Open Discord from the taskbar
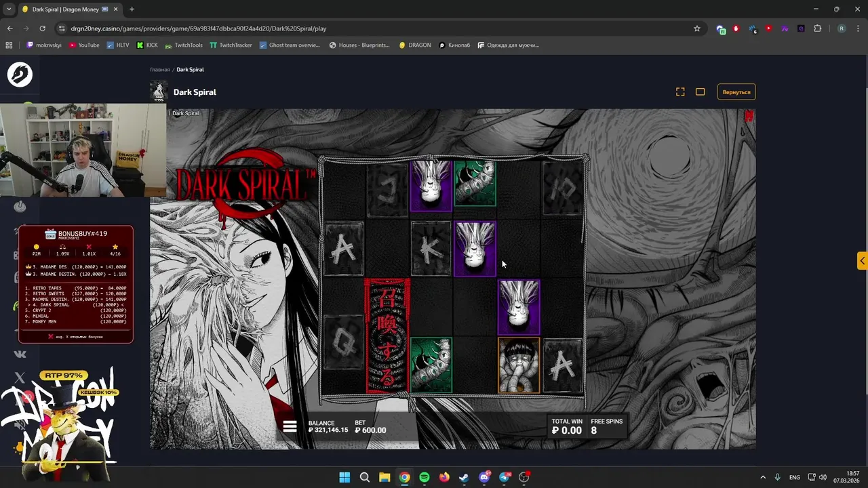This screenshot has height=488, width=868. pos(484,477)
